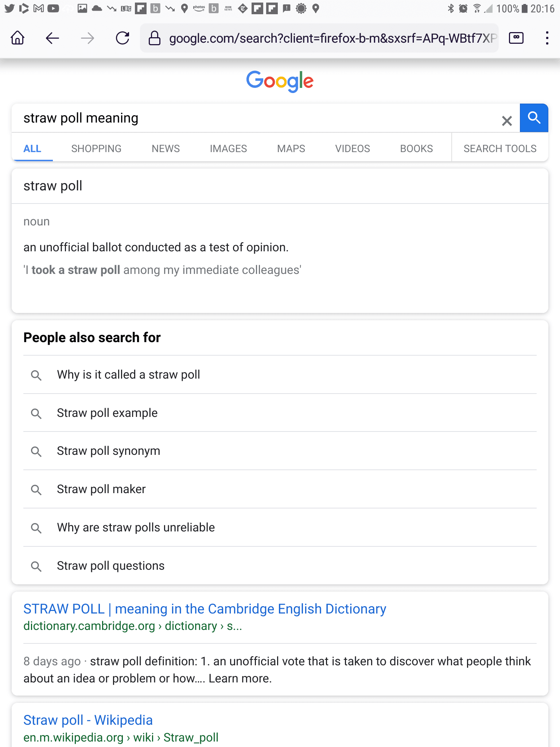Click the Google logo
560x747 pixels.
[280, 81]
